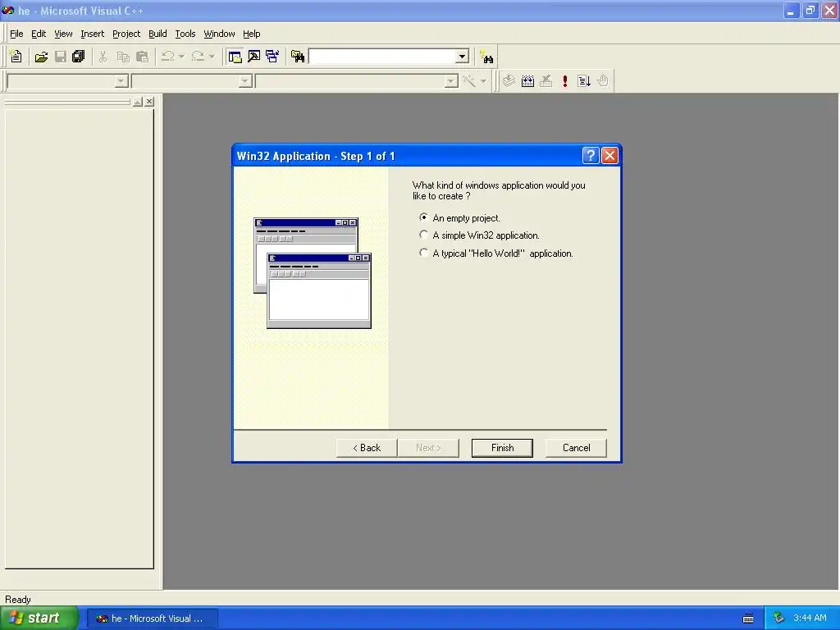Screen dimensions: 840x630
Task: Click the 3:44 AM clock
Action: pyautogui.click(x=810, y=618)
